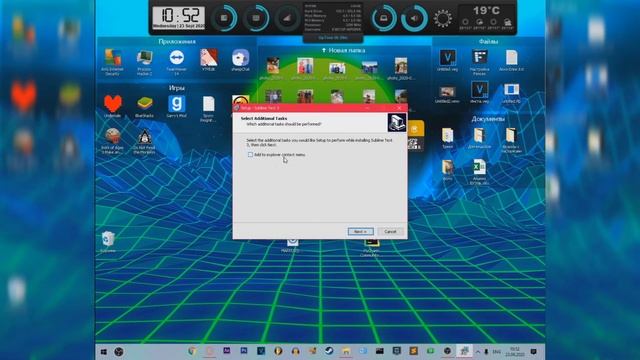
Task: Click the sun brightness icon widget
Action: 443,18
